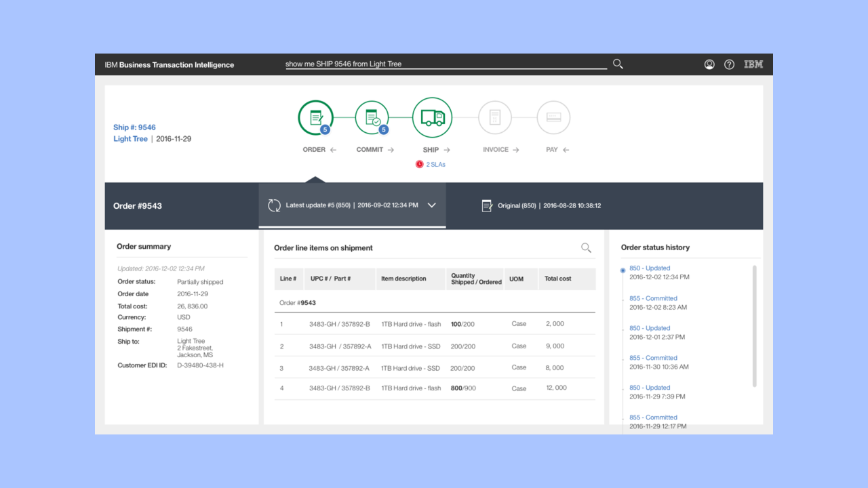Screen dimensions: 868x488
Task: Select line 1 quantity 100/200
Action: 462,325
